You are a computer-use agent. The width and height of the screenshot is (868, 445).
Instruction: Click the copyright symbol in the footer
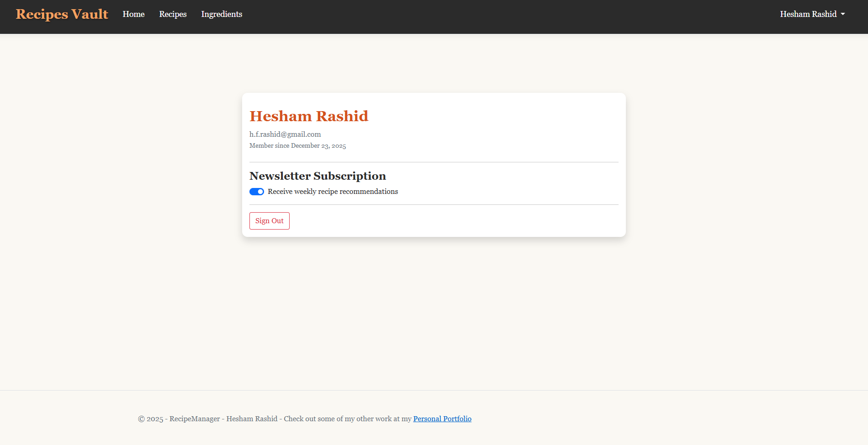tap(141, 419)
